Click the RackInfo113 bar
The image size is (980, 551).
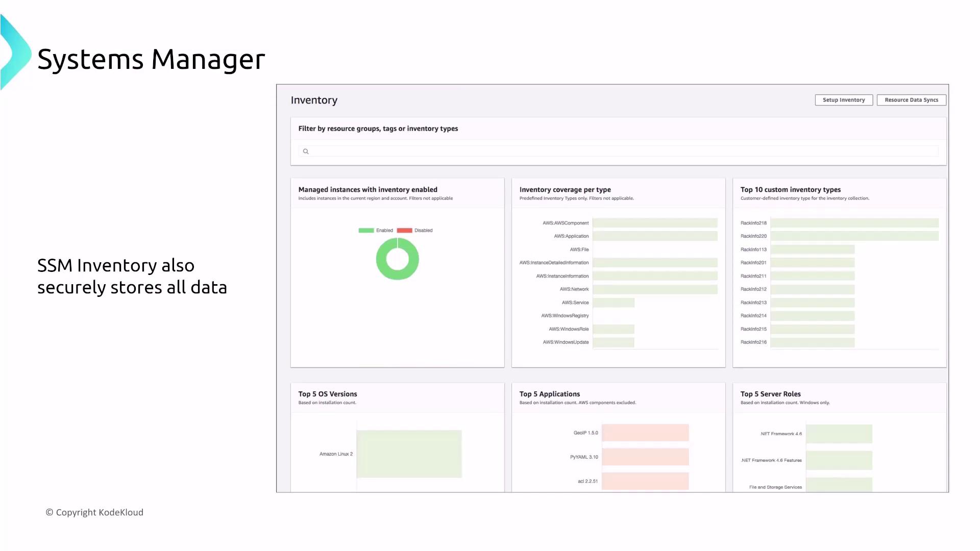[812, 249]
